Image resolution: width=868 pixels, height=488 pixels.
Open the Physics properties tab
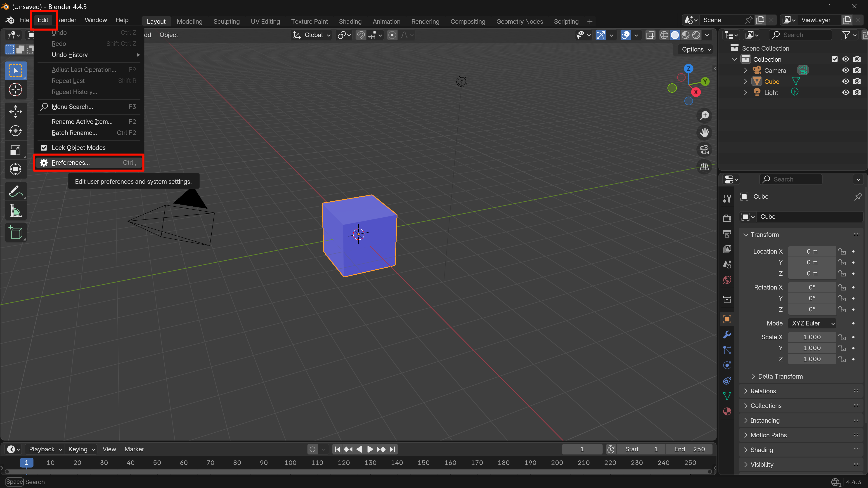[x=727, y=365]
